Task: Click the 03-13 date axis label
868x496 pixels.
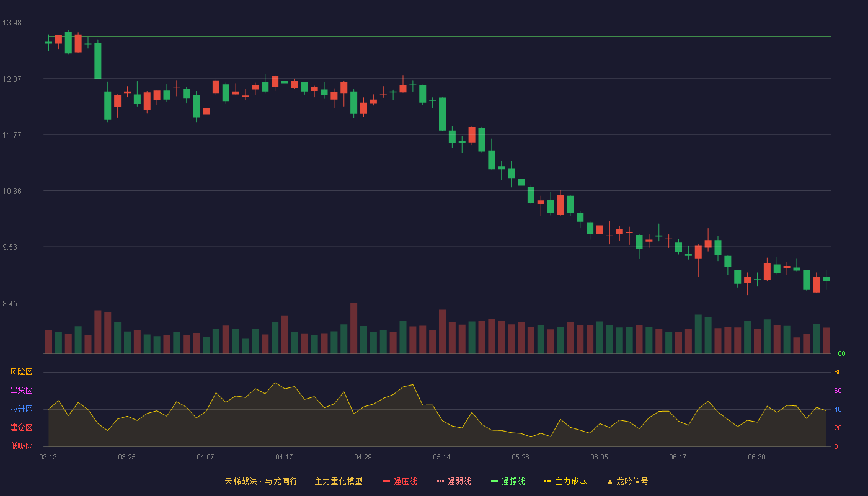Action: [x=48, y=457]
